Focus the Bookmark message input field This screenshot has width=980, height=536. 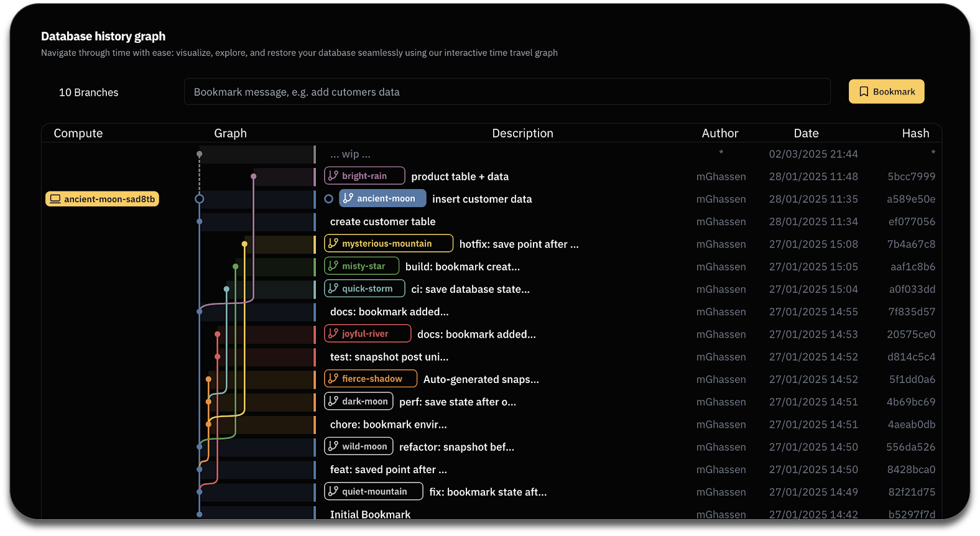point(507,91)
